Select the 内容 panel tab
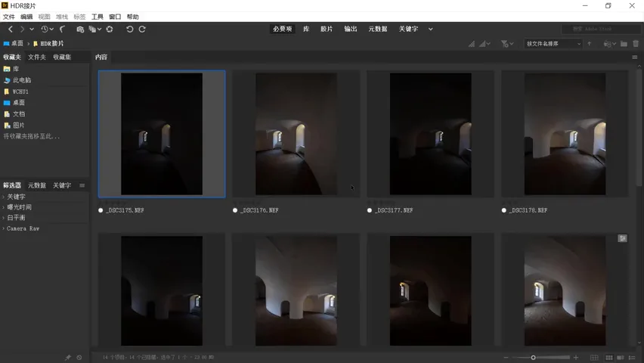Viewport: 644px width, 363px height. 101,57
